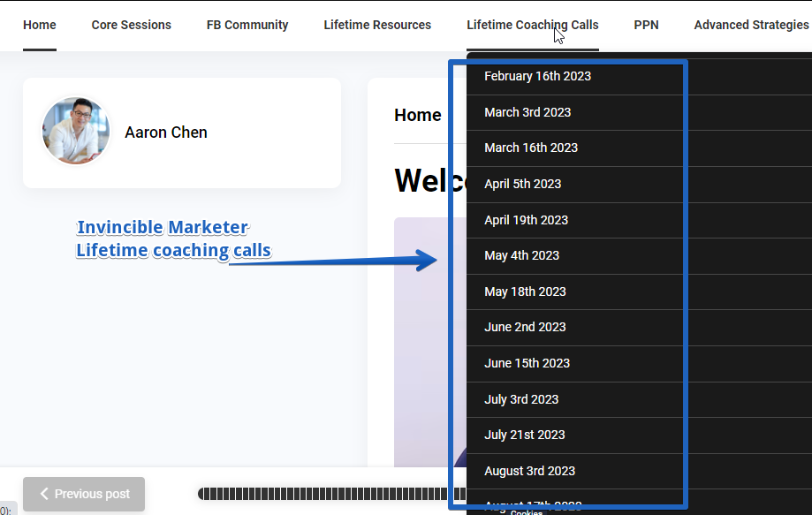Click the Home page heading
Screen dimensions: 812x515
(x=418, y=115)
